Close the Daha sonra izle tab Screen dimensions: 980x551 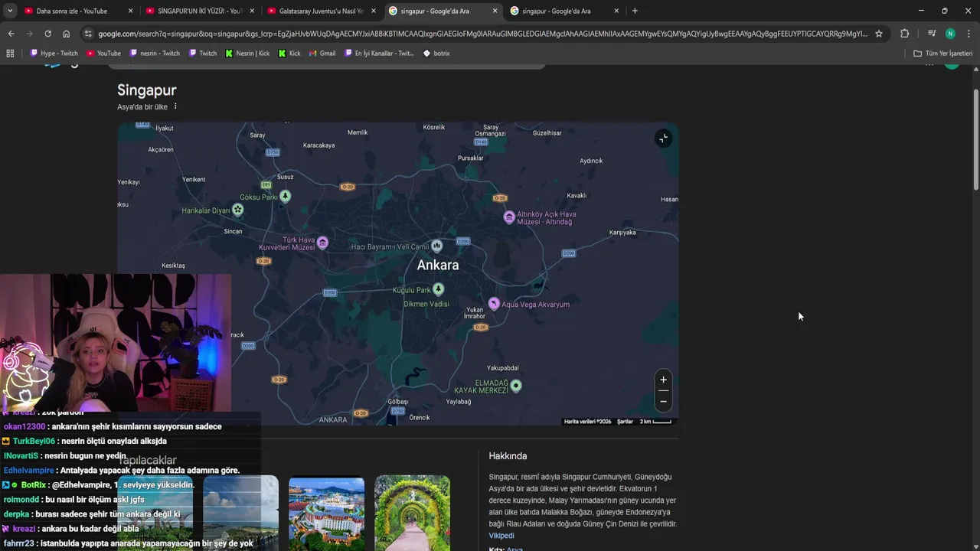pos(130,11)
